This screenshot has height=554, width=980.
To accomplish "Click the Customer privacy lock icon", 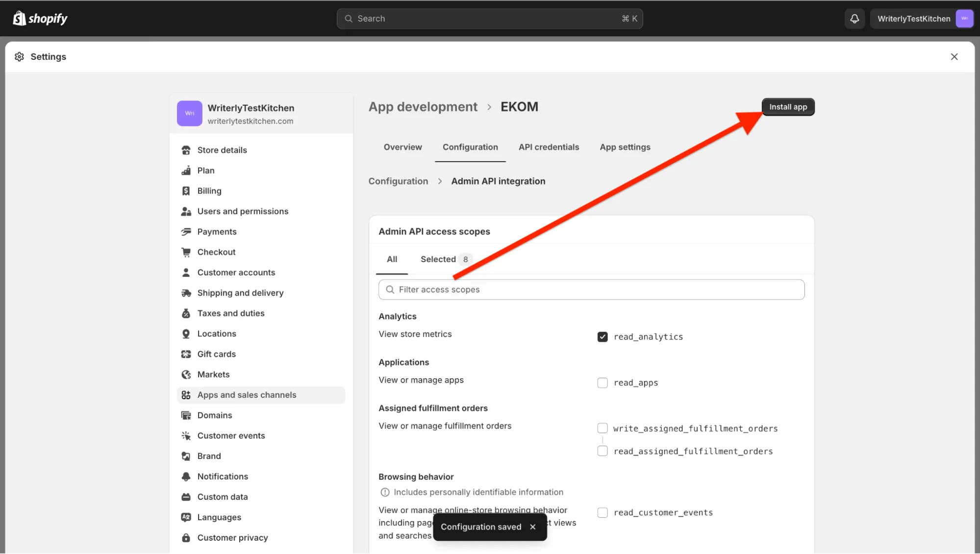I will [x=186, y=538].
